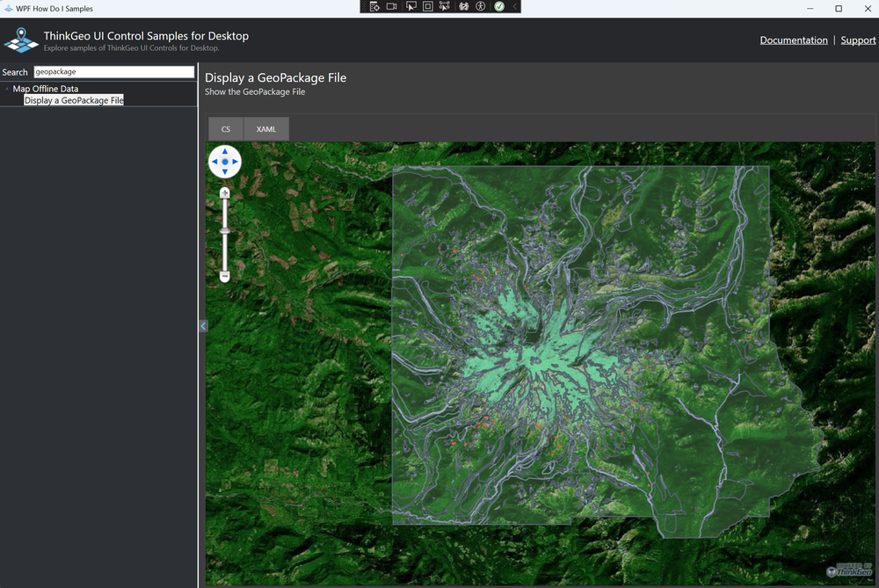Click debug toolbar drag grip handle
This screenshot has height=588, width=879.
[x=364, y=7]
